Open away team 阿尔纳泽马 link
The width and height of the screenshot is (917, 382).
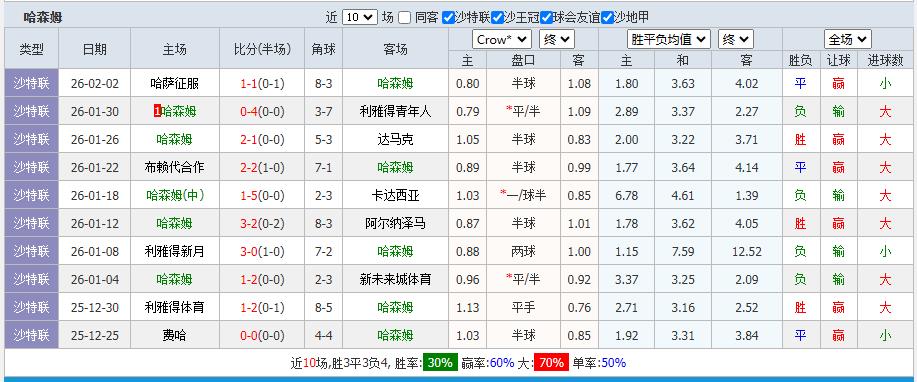click(395, 223)
